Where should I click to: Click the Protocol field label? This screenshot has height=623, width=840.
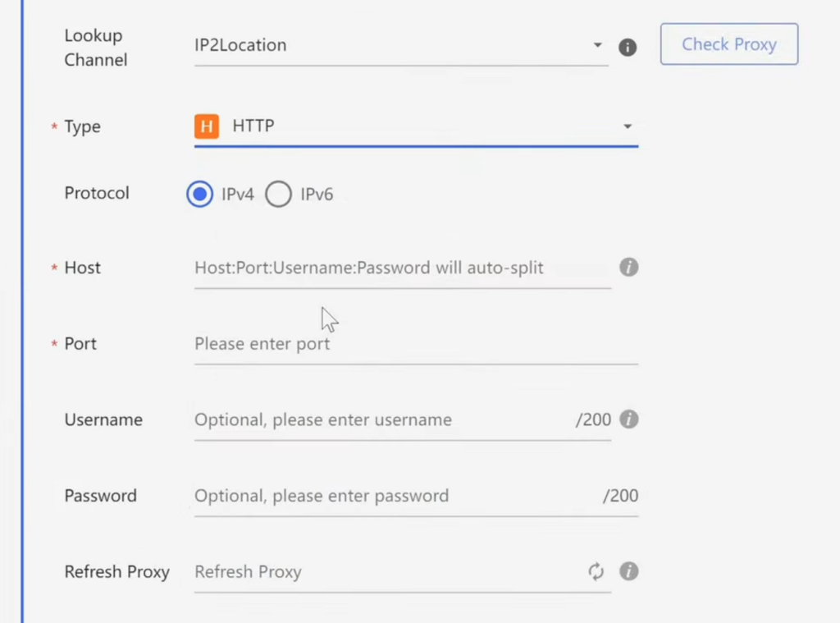[97, 194]
